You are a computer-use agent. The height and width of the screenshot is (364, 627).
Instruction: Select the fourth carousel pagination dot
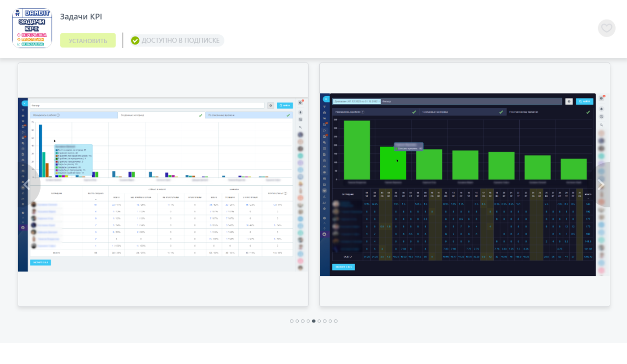point(308,321)
